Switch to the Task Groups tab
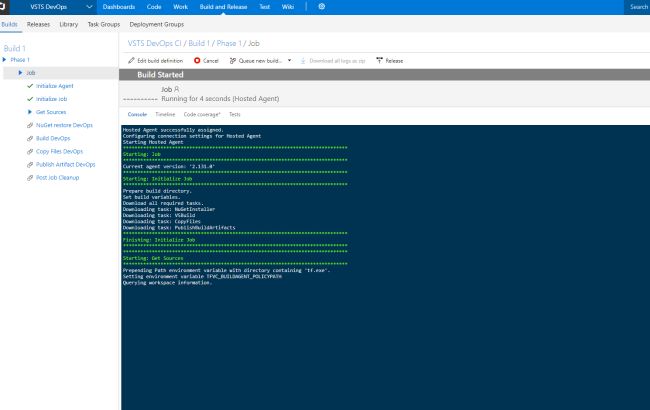The height and width of the screenshot is (410, 650). (104, 24)
